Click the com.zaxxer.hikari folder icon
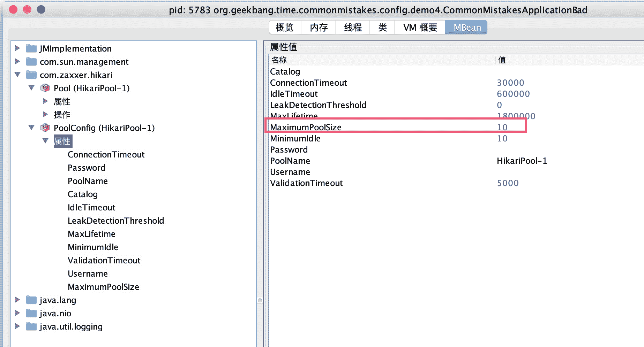644x347 pixels. (x=31, y=75)
